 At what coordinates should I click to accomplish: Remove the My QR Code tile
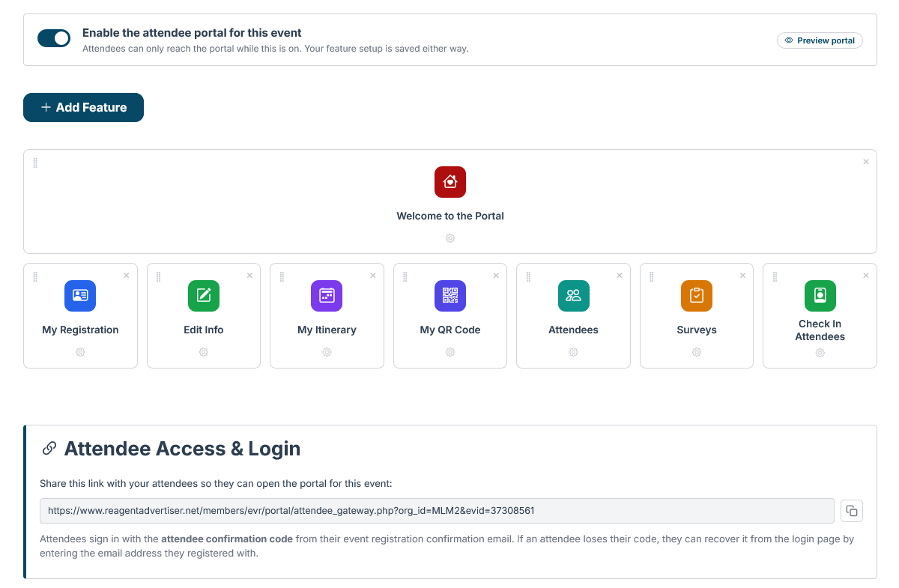pyautogui.click(x=496, y=276)
